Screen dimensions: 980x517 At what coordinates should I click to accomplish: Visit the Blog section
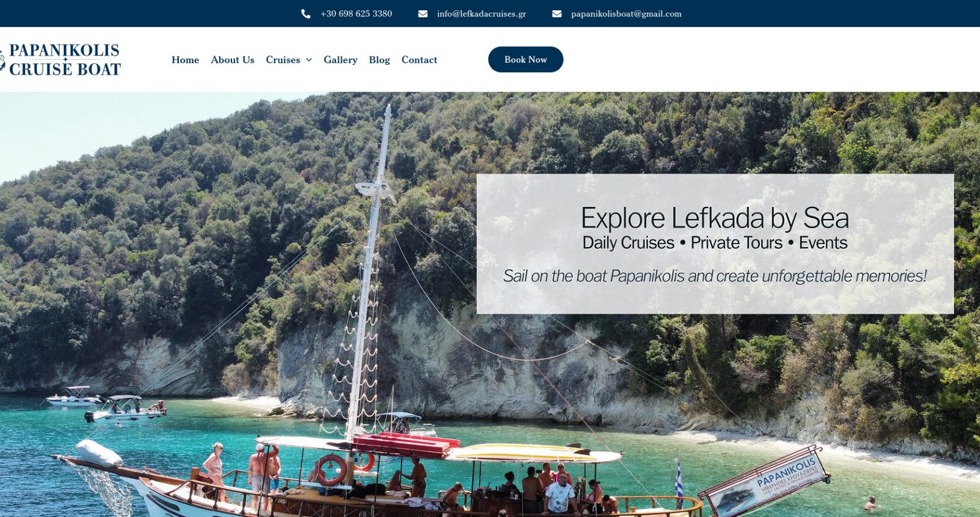(379, 60)
